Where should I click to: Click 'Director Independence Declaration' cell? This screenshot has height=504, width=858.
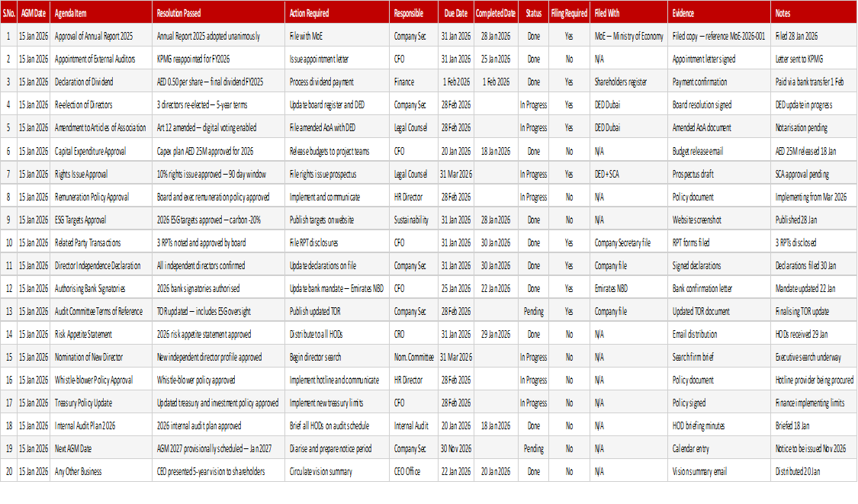(x=101, y=265)
